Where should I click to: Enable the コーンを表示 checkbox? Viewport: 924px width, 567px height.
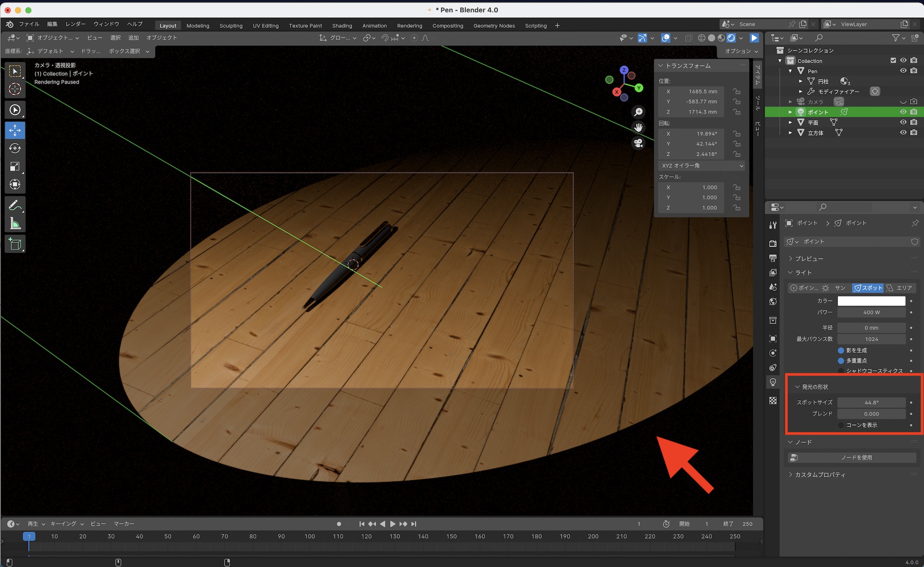[x=841, y=425]
